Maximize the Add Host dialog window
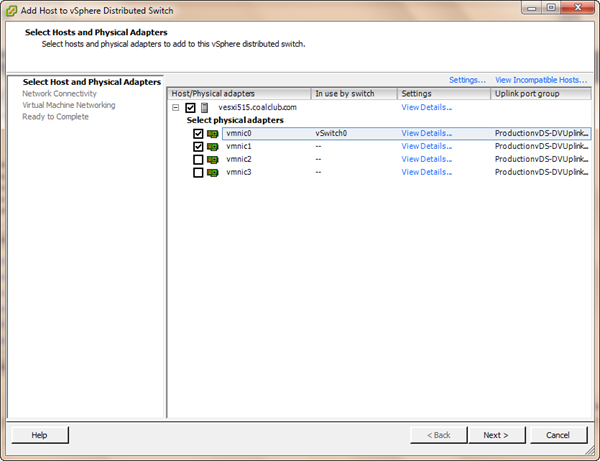Image resolution: width=600 pixels, height=461 pixels. click(551, 8)
